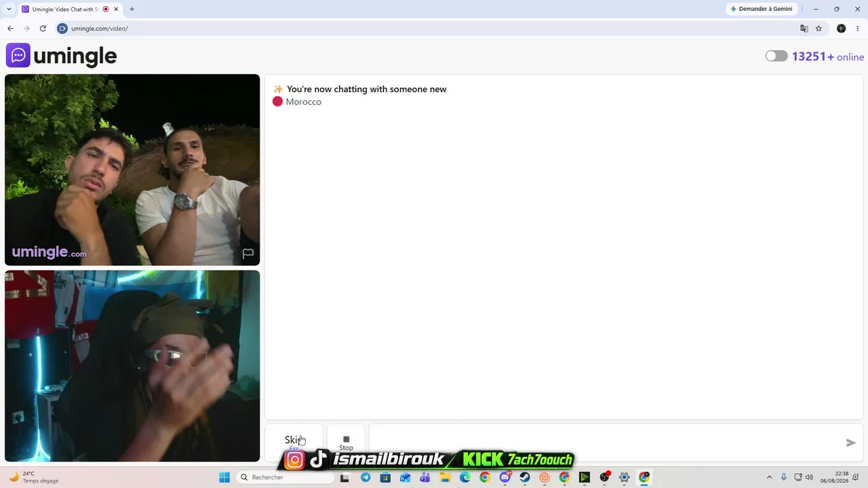Click your own webcam video feed
The width and height of the screenshot is (868, 488).
tap(132, 366)
